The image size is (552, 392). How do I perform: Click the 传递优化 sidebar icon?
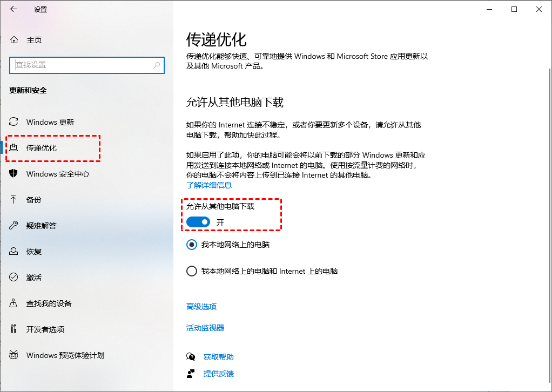[14, 147]
